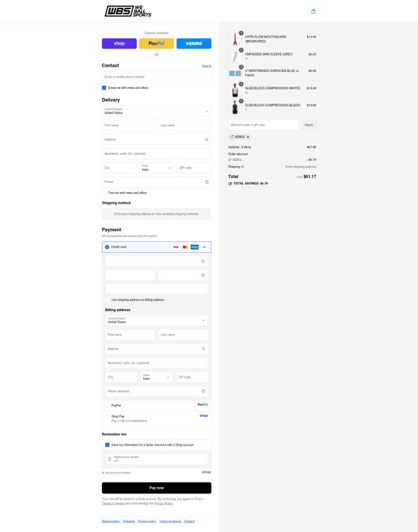
Task: Click the Sign in link
Action: click(x=207, y=66)
